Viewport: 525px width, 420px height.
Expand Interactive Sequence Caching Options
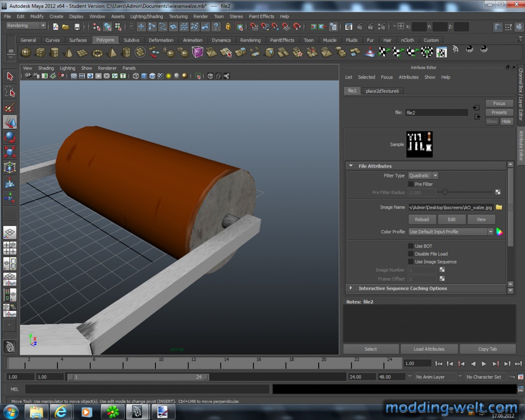coord(351,288)
